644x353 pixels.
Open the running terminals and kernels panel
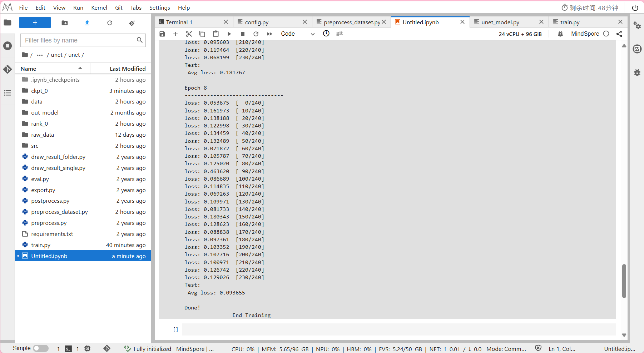pyautogui.click(x=8, y=46)
